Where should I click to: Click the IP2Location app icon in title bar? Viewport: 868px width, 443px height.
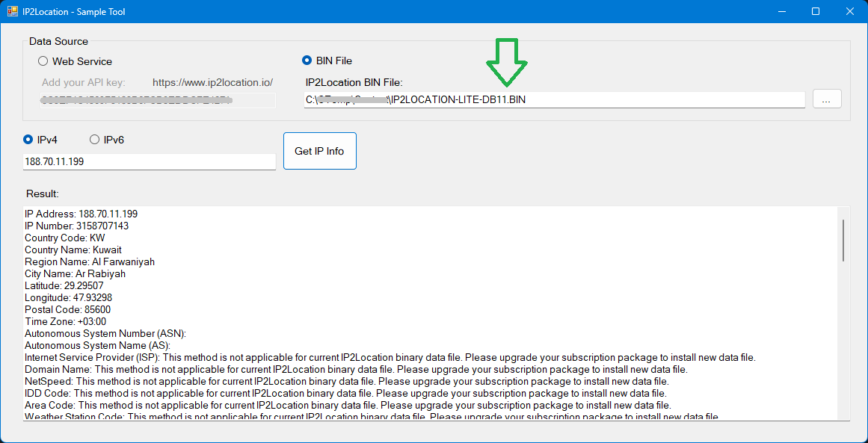coord(11,12)
